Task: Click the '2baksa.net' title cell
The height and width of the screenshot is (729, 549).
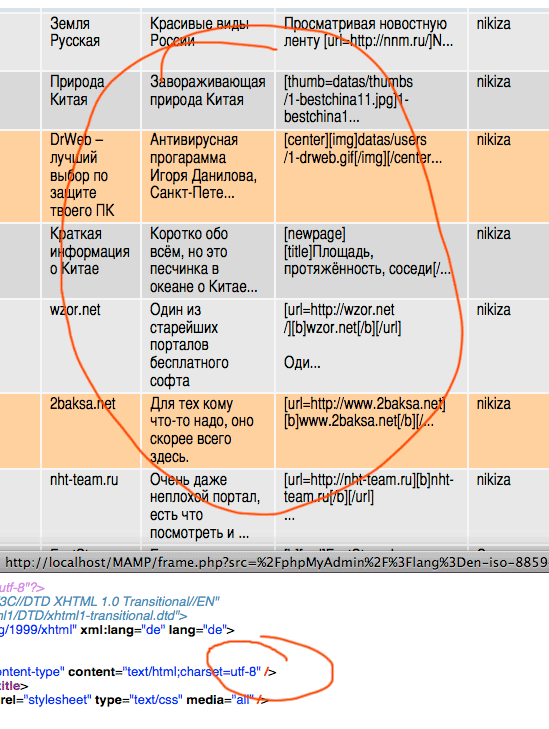Action: 91,431
